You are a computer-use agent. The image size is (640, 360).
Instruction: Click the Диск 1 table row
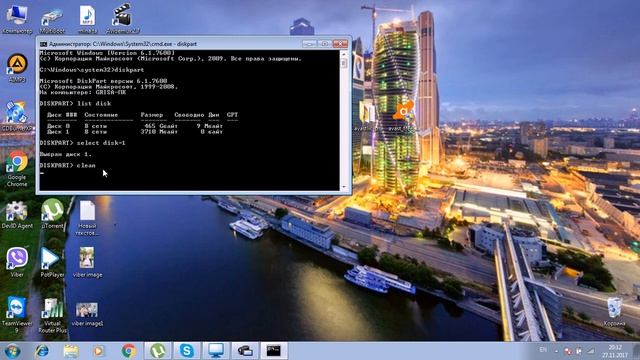coord(135,132)
